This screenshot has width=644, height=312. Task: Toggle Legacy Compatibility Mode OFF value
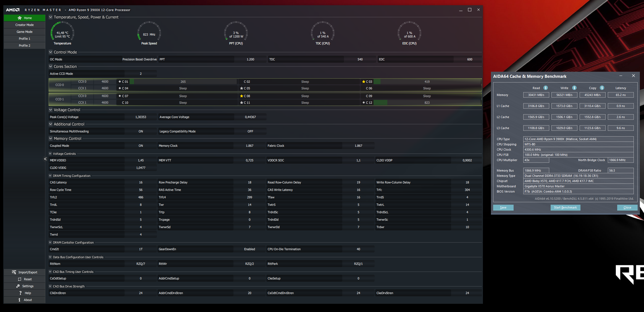(x=250, y=131)
